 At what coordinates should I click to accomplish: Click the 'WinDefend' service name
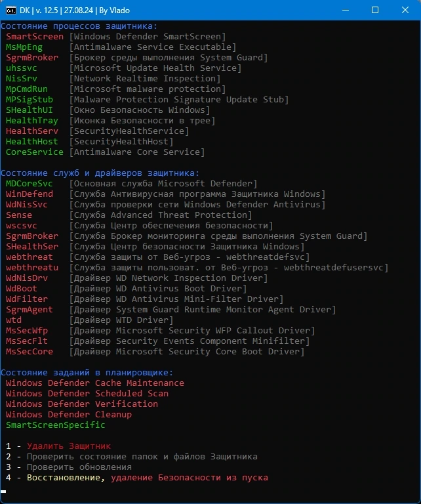(x=30, y=194)
